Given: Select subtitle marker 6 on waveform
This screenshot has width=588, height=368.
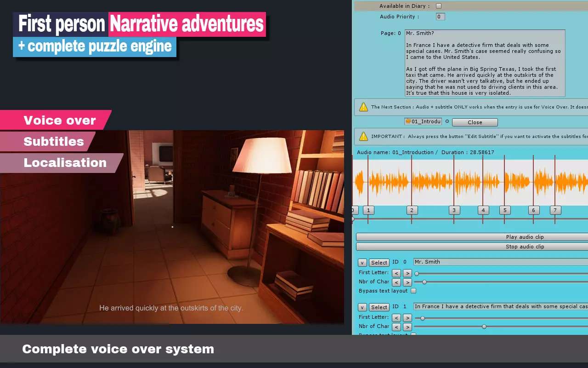Looking at the screenshot, I should click(x=533, y=210).
